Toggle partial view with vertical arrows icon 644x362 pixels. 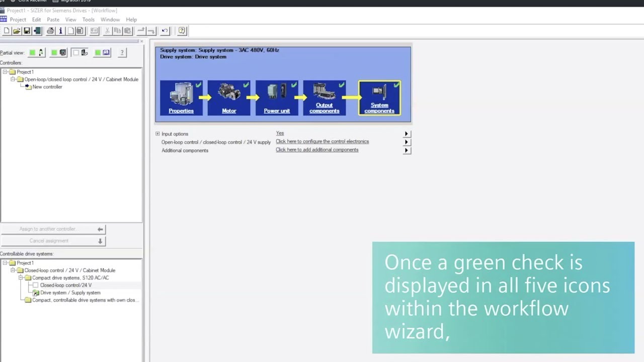point(37,52)
